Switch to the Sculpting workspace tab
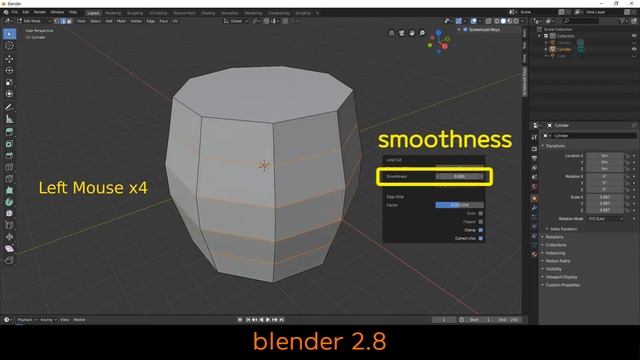 [135, 13]
